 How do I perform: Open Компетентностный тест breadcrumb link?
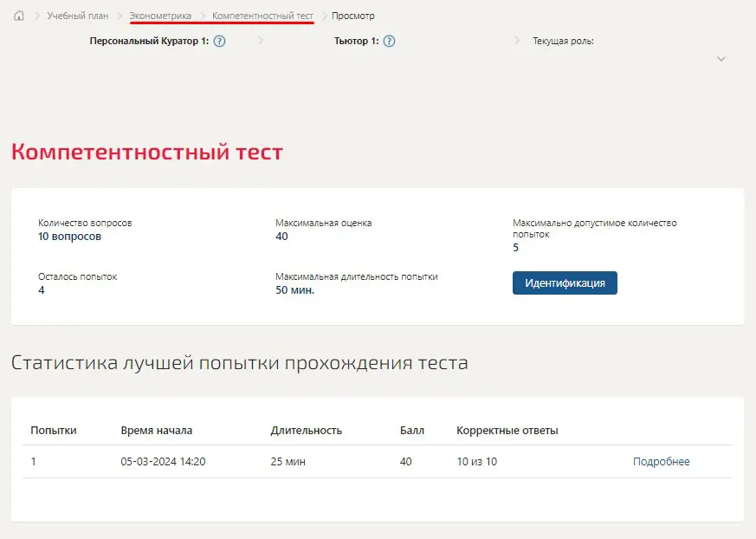262,16
